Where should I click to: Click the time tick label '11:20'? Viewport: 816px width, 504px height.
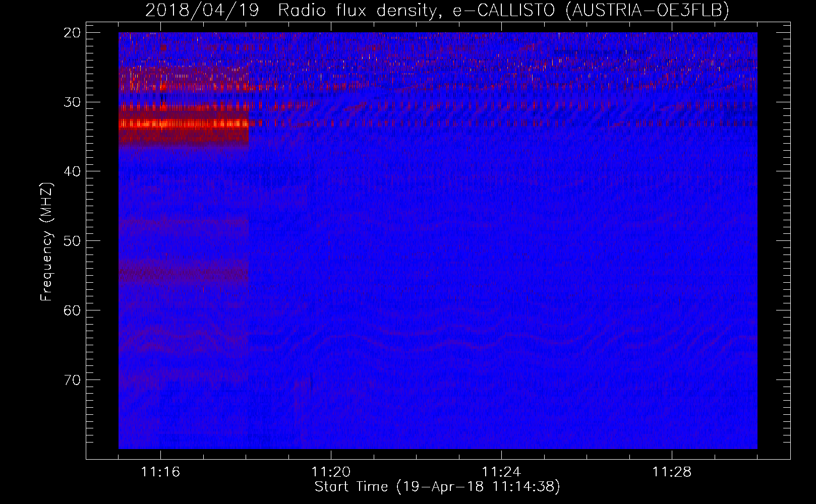331,472
